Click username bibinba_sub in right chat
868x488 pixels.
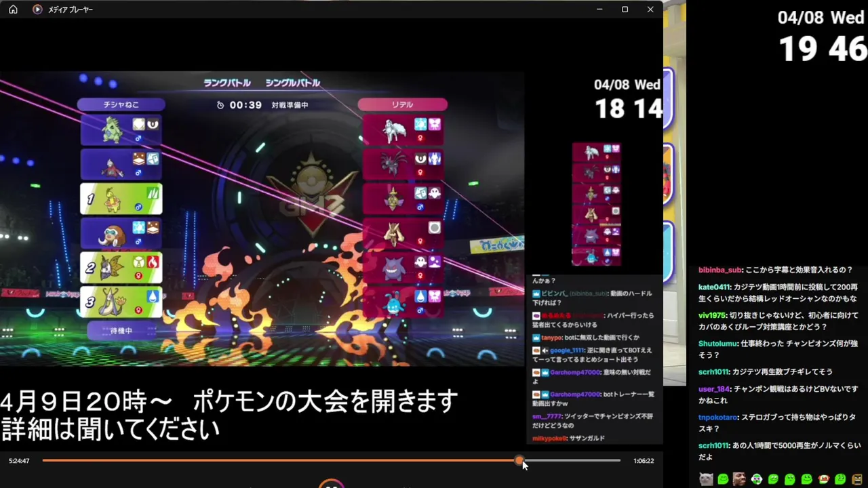[720, 270]
